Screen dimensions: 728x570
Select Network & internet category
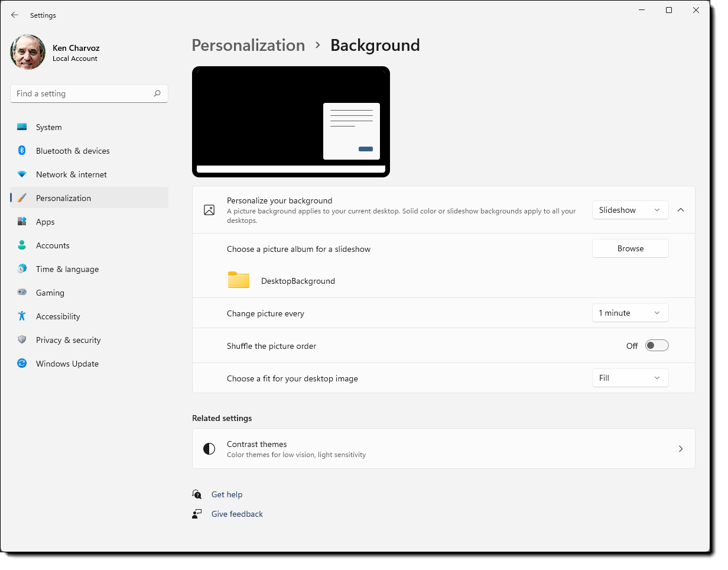coord(89,174)
